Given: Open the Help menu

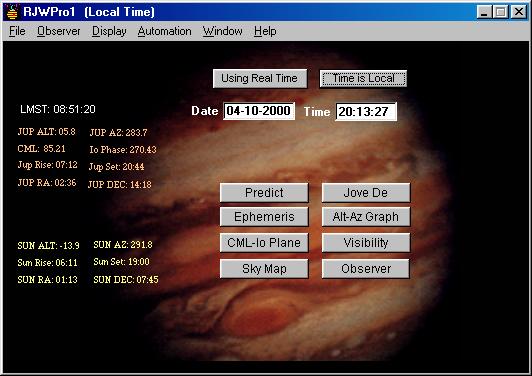Looking at the screenshot, I should click(x=265, y=31).
